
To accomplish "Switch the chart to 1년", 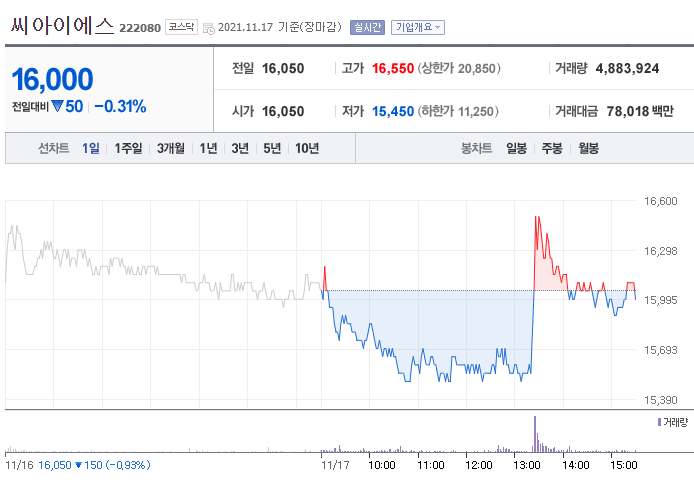I will (x=208, y=148).
